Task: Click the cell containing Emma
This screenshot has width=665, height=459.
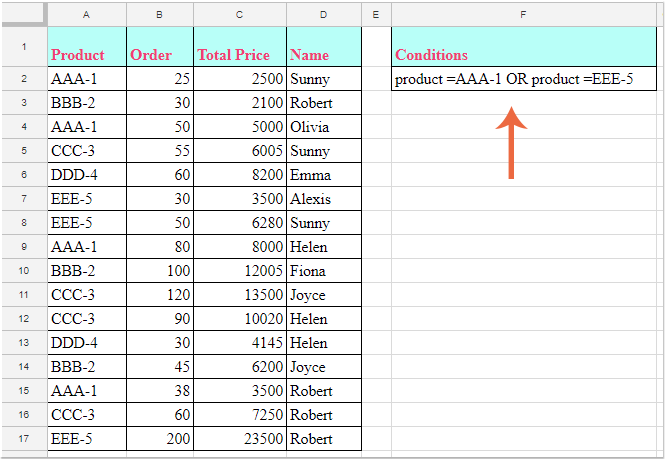Action: pyautogui.click(x=323, y=175)
